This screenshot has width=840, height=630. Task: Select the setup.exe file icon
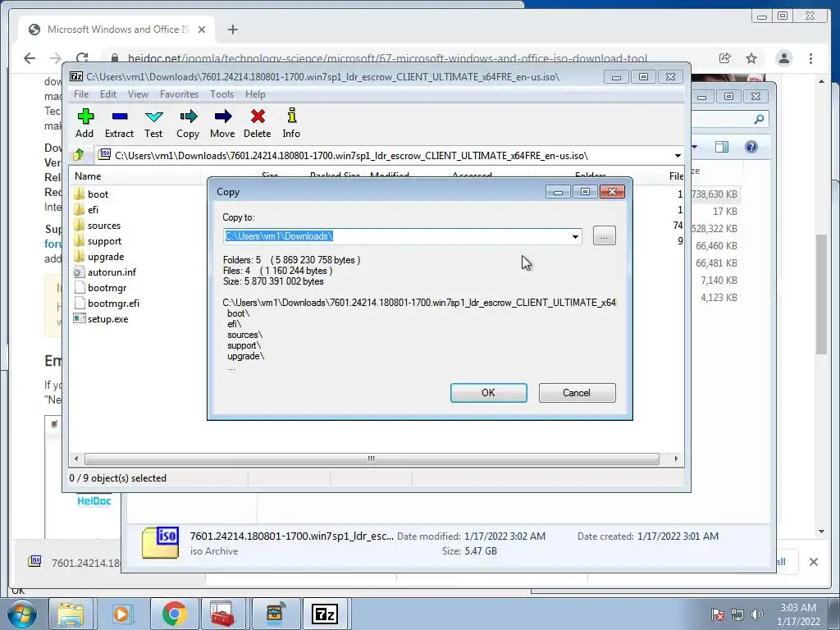pyautogui.click(x=80, y=318)
